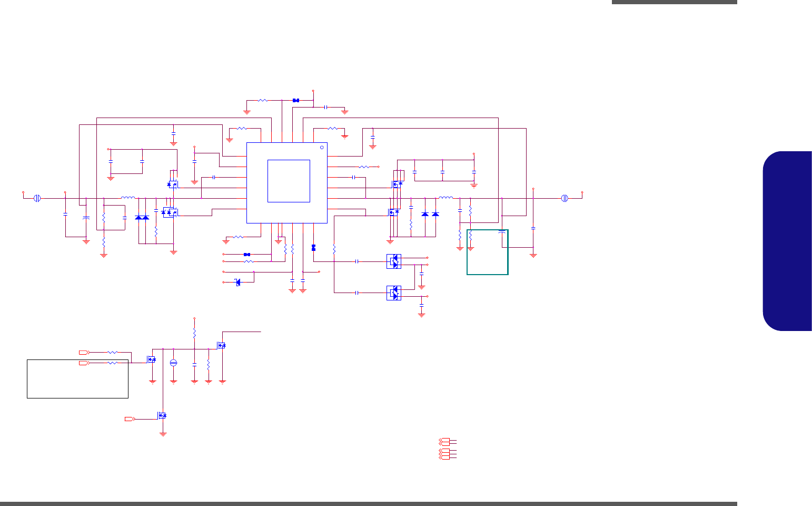Click the lower dual-diode package right of the IC
The height and width of the screenshot is (506, 812).
(394, 293)
